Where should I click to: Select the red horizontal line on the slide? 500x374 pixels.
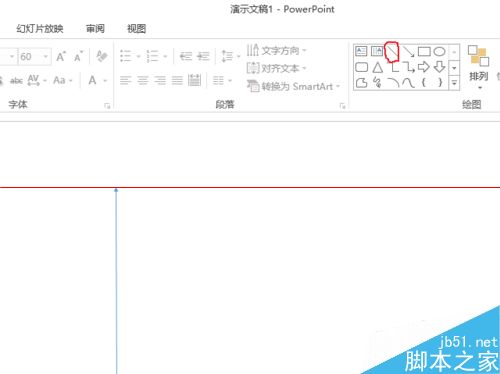[250, 187]
